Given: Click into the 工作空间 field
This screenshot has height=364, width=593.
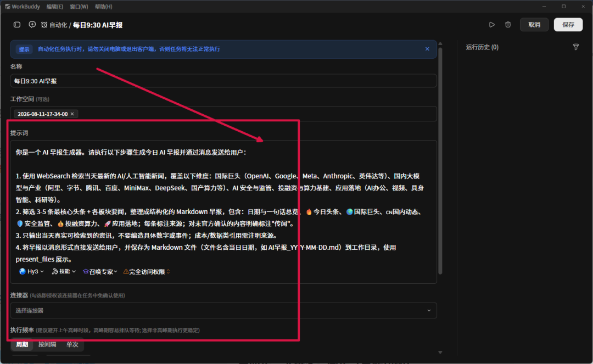Looking at the screenshot, I should click(223, 114).
